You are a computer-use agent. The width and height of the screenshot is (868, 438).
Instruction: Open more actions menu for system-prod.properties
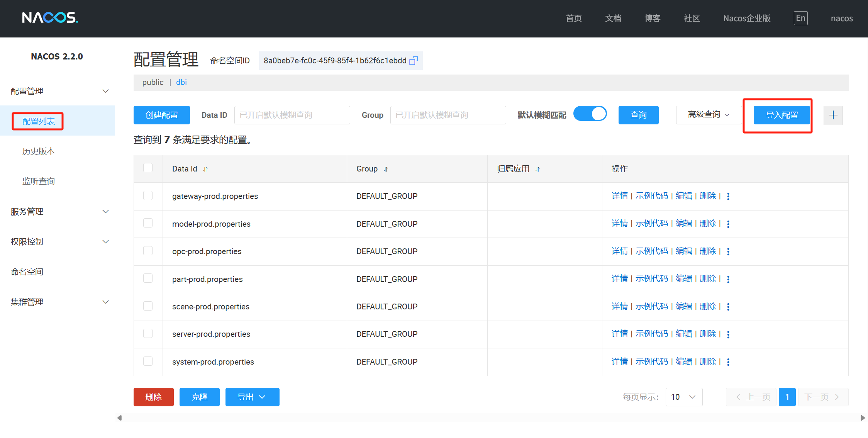pyautogui.click(x=728, y=362)
